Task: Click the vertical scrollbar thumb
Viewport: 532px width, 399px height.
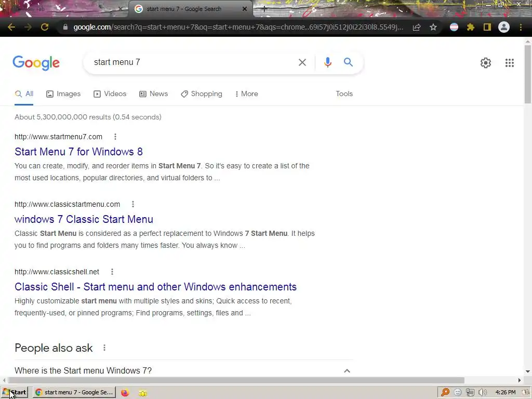Action: tap(528, 74)
